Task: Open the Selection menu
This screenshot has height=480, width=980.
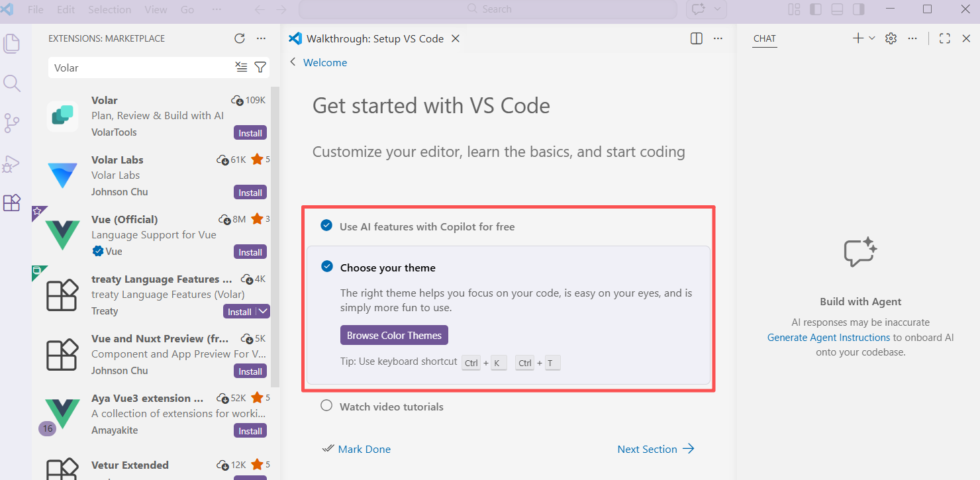Action: [109, 9]
